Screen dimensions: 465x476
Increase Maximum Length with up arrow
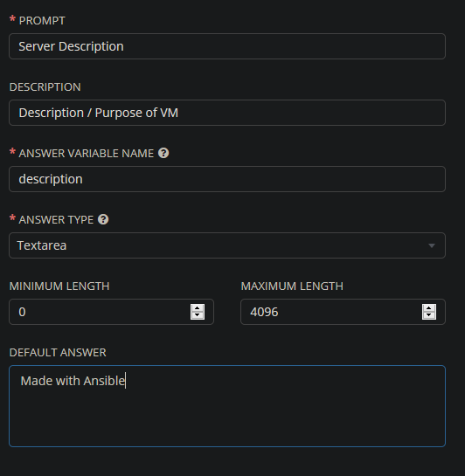point(429,308)
